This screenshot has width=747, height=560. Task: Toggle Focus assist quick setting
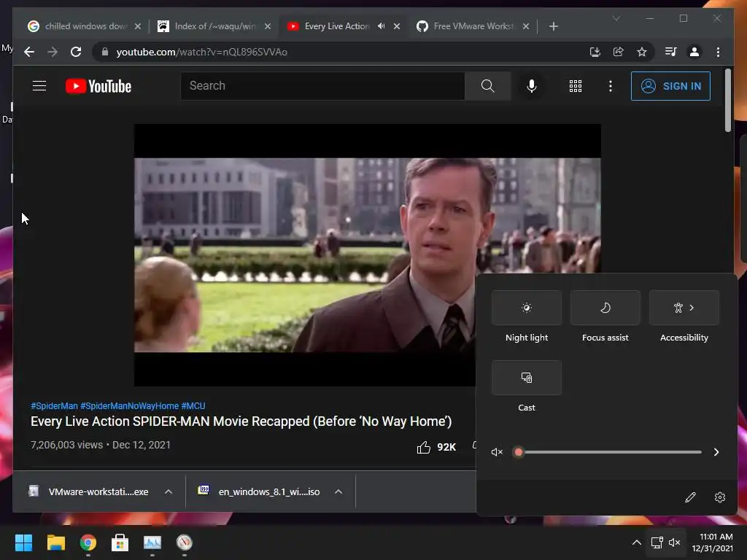(x=605, y=308)
